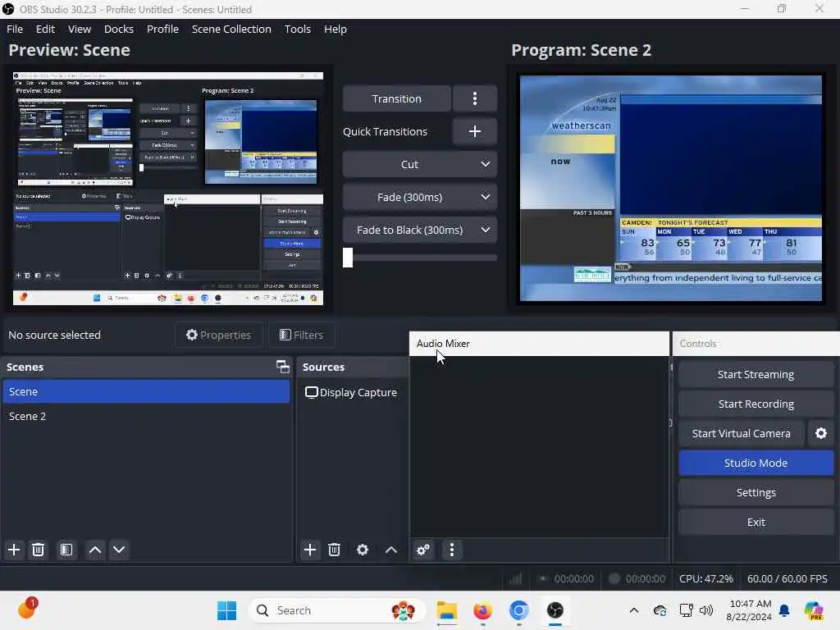Viewport: 840px width, 630px height.
Task: Open volume control in system tray
Action: (706, 610)
